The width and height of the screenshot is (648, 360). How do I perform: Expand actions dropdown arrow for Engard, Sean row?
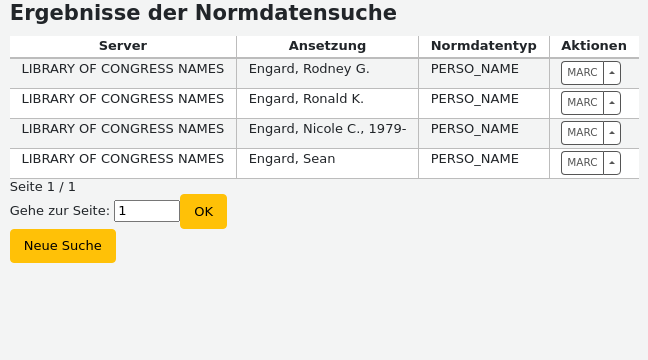[x=612, y=163]
